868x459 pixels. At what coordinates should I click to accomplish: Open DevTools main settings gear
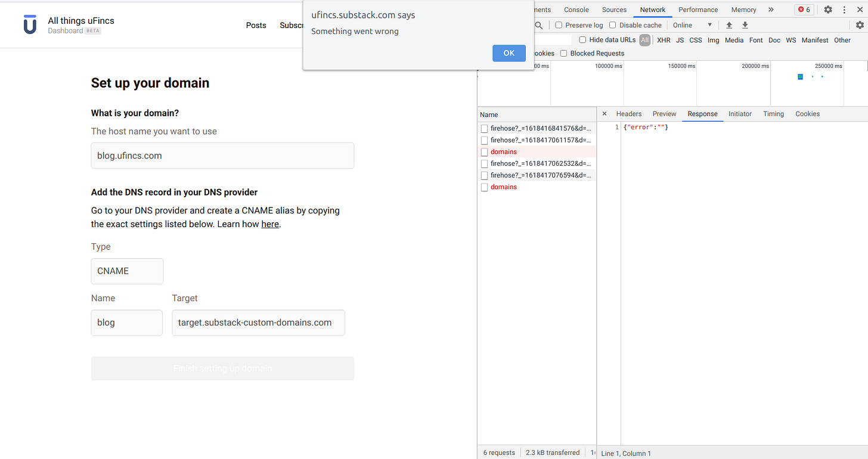click(x=828, y=10)
